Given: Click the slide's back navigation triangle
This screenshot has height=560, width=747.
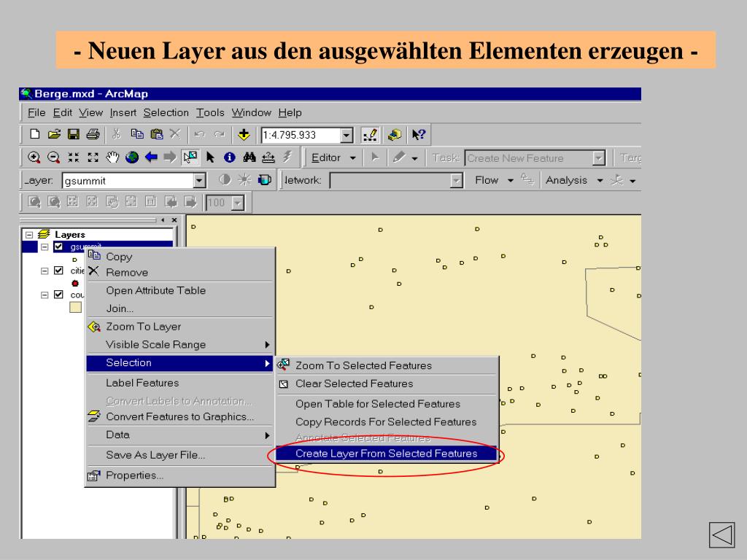Looking at the screenshot, I should point(721,534).
